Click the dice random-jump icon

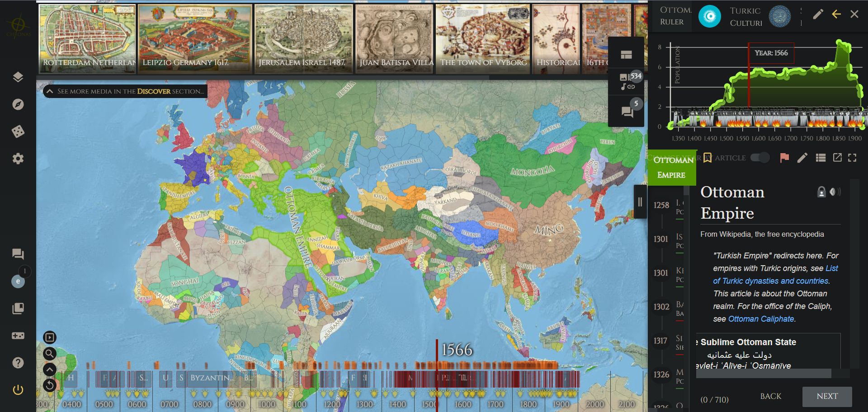coord(18,131)
